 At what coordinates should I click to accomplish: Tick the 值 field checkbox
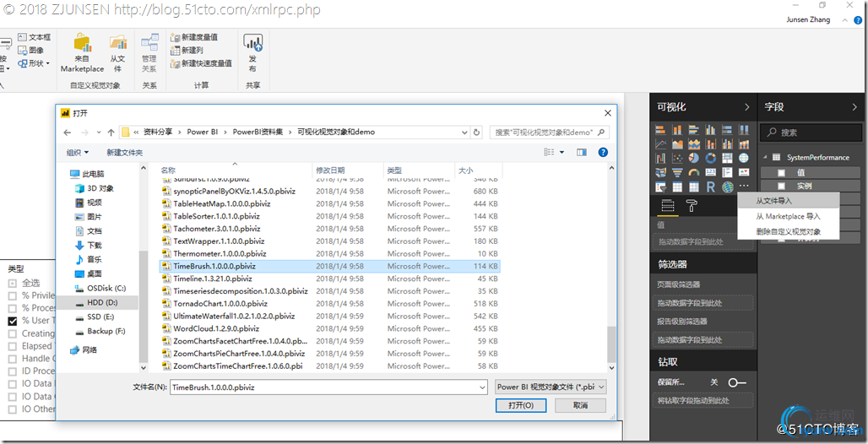tap(782, 172)
